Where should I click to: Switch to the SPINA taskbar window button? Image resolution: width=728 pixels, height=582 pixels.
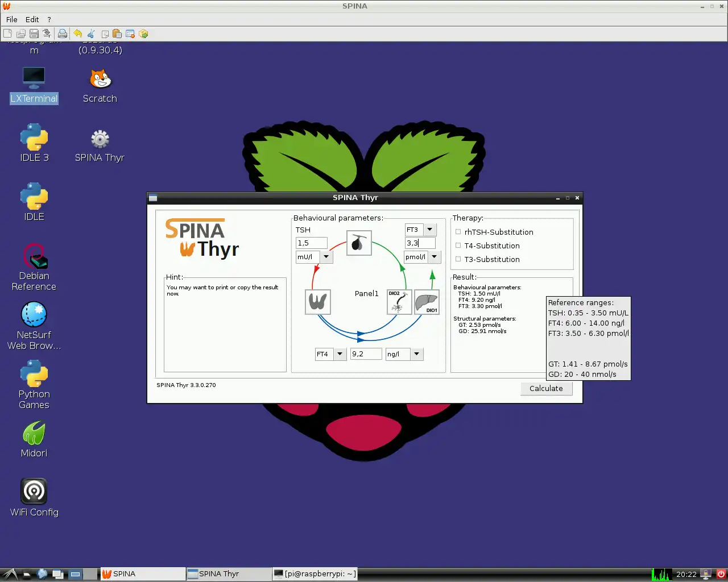(143, 574)
